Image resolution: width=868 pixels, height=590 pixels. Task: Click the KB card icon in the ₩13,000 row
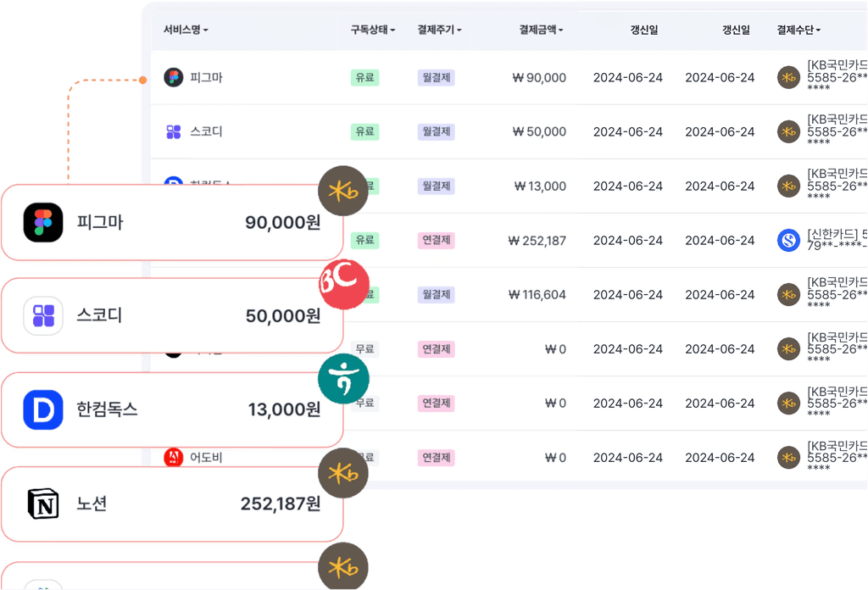788,186
